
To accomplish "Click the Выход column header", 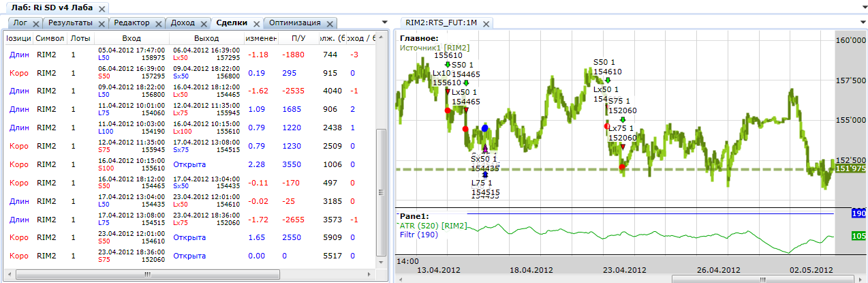I will (x=206, y=38).
